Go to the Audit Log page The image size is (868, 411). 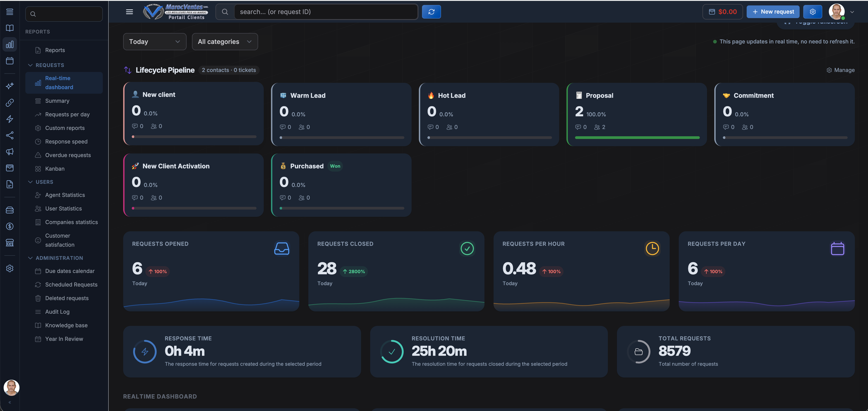(x=57, y=312)
